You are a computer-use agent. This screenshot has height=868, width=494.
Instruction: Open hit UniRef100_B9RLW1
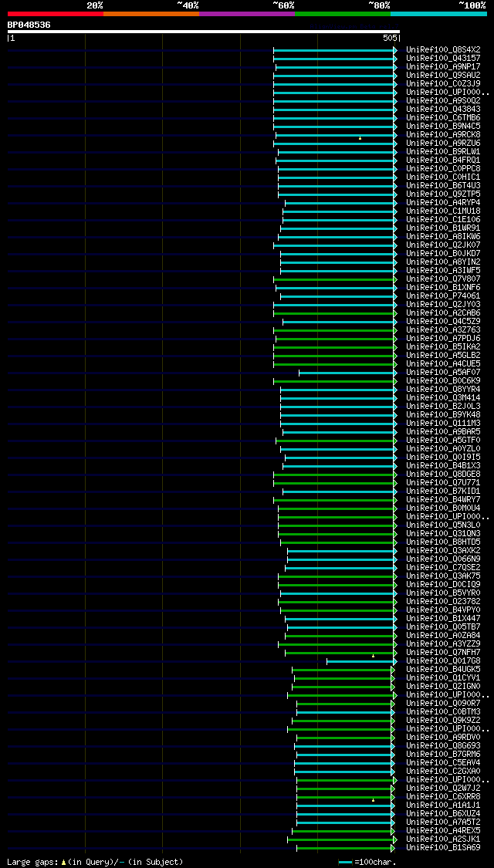[443, 151]
